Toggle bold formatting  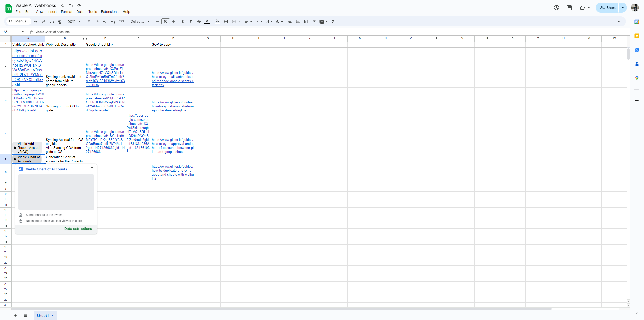(x=183, y=22)
